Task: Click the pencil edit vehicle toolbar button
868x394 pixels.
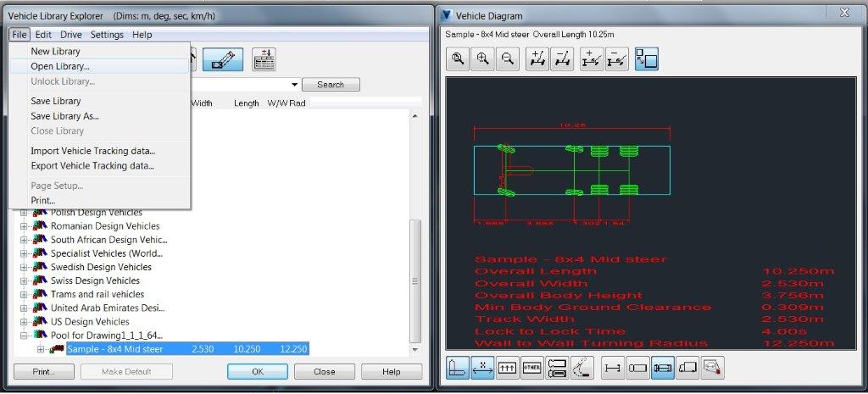Action: click(223, 59)
